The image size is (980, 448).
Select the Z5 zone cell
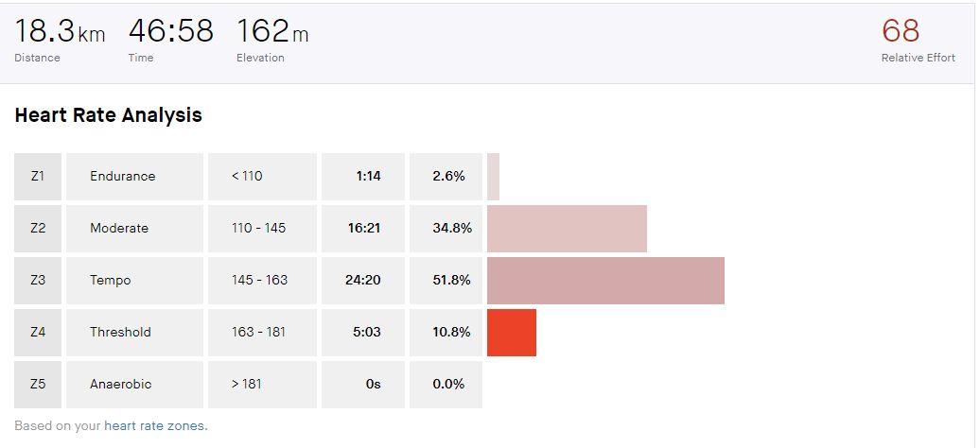pos(38,385)
